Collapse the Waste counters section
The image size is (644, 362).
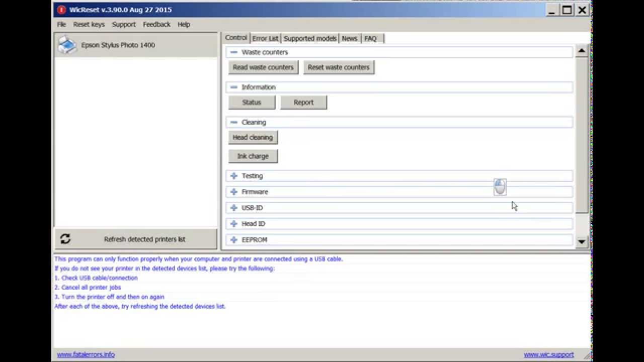[233, 52]
